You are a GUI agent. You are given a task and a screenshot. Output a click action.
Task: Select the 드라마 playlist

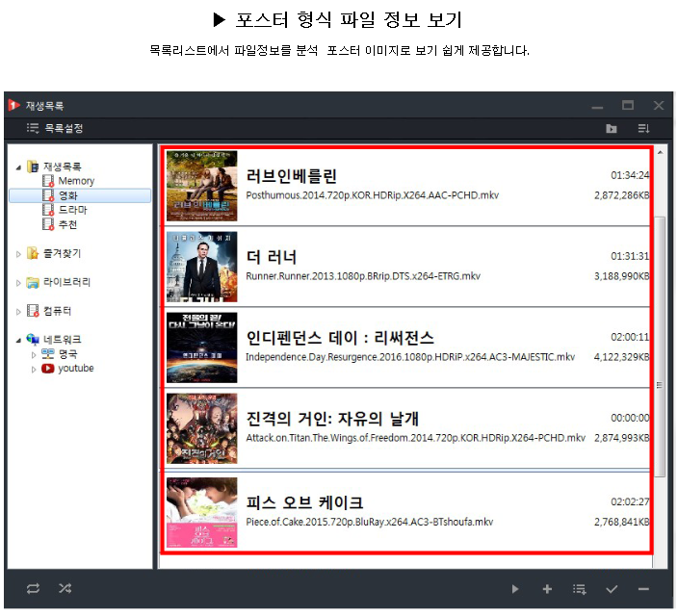72,210
